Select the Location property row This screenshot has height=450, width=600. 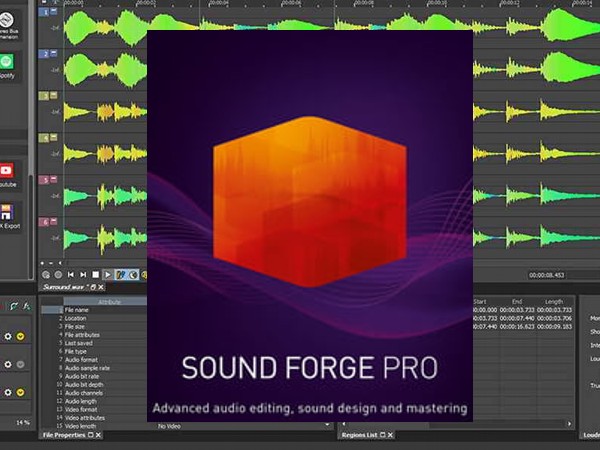(94, 318)
